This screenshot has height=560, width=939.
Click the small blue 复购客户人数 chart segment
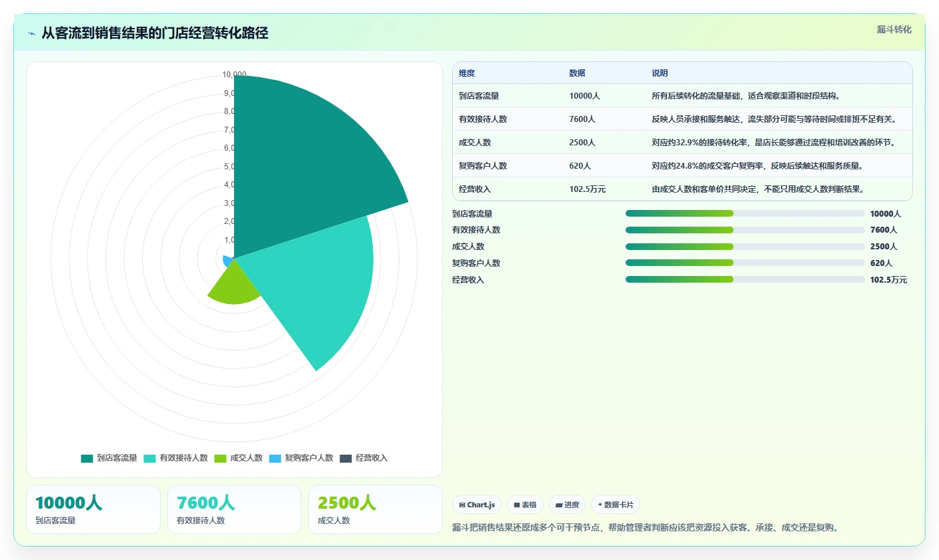(x=229, y=261)
